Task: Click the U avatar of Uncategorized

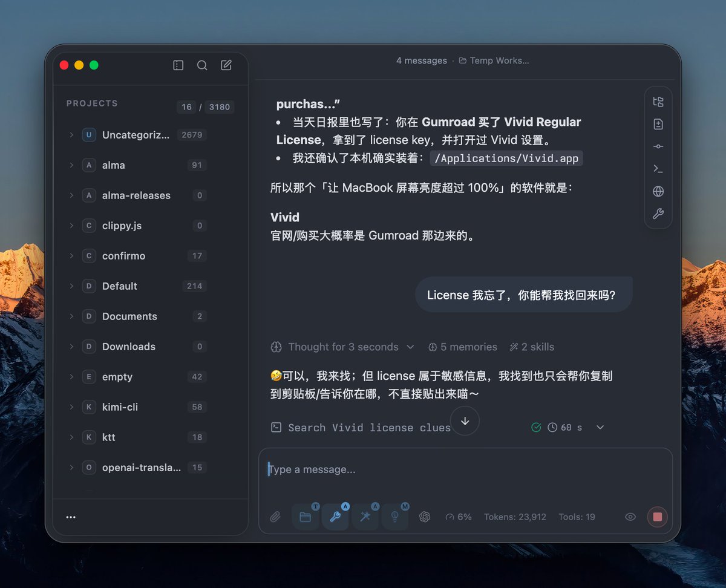Action: [x=89, y=135]
